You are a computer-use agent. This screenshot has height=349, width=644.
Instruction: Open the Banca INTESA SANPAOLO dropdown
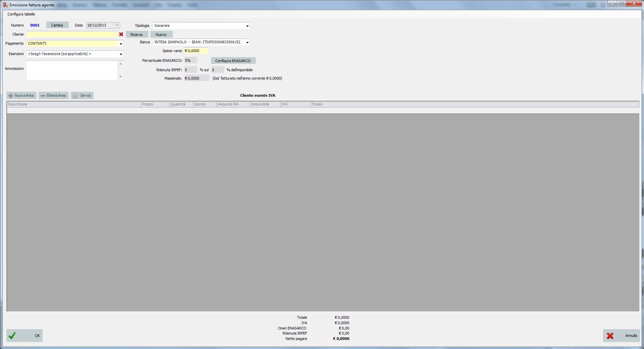[x=247, y=42]
